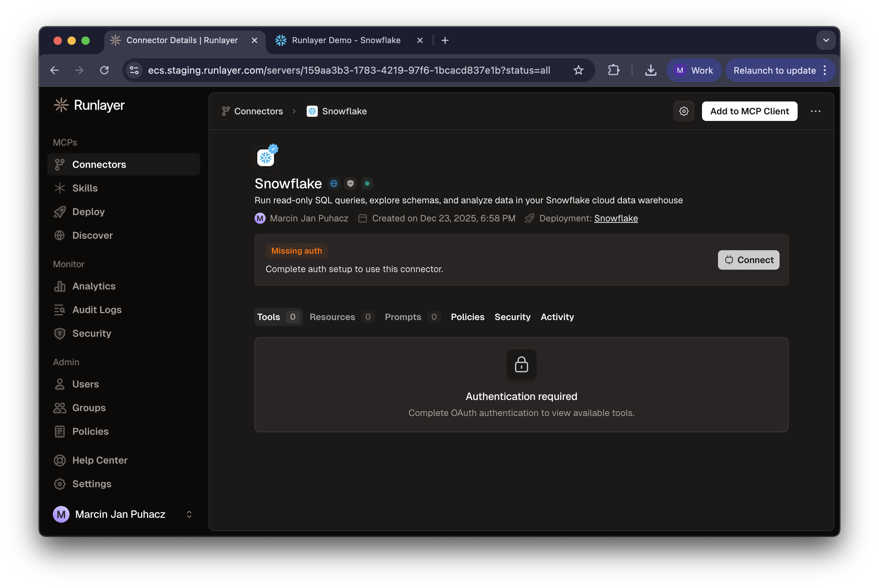The width and height of the screenshot is (879, 588).
Task: Open the three-dot overflow menu
Action: pyautogui.click(x=816, y=111)
